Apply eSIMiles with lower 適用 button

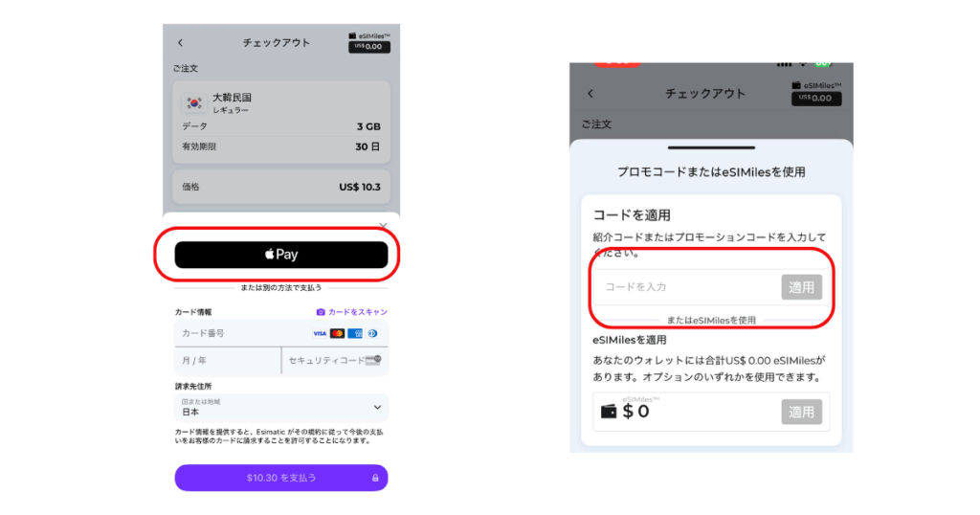tap(801, 412)
